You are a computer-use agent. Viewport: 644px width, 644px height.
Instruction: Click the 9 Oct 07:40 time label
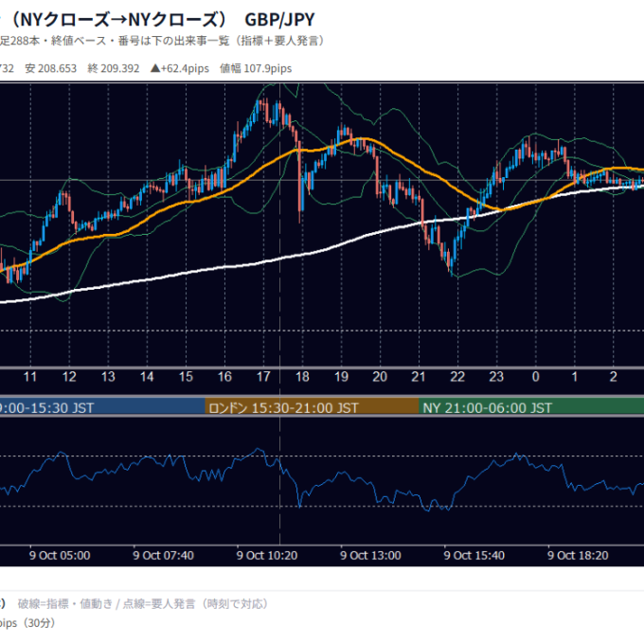click(164, 556)
